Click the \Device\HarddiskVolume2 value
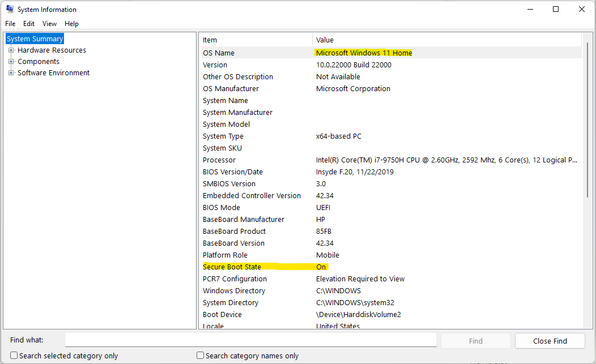Screen dimensions: 596x364 point(359,315)
